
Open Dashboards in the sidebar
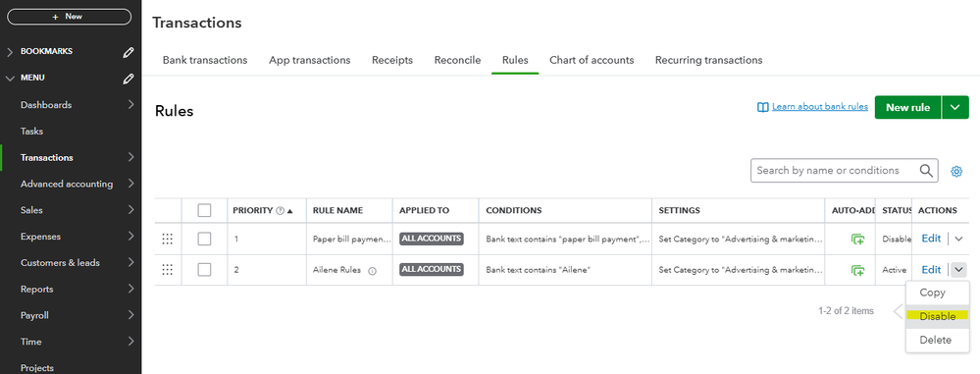pyautogui.click(x=46, y=105)
